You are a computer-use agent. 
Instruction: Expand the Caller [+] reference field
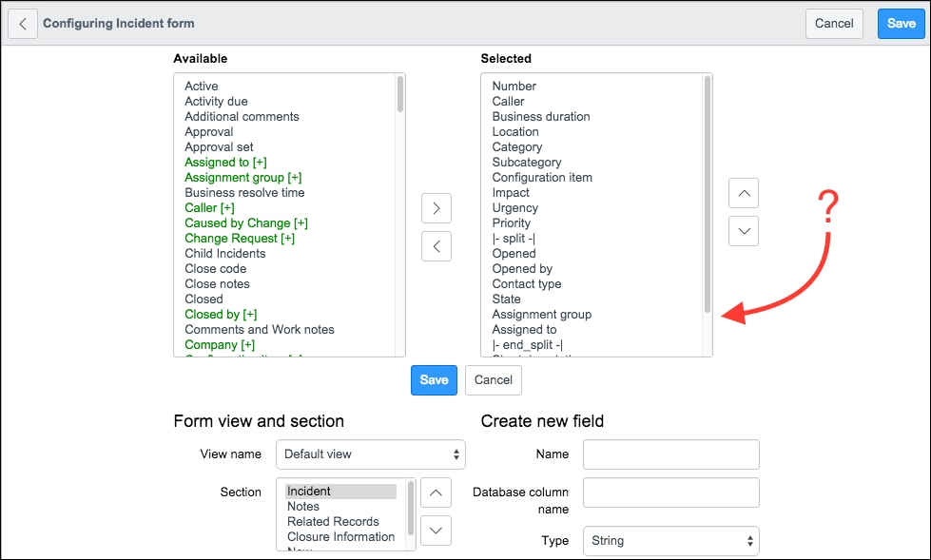[208, 207]
